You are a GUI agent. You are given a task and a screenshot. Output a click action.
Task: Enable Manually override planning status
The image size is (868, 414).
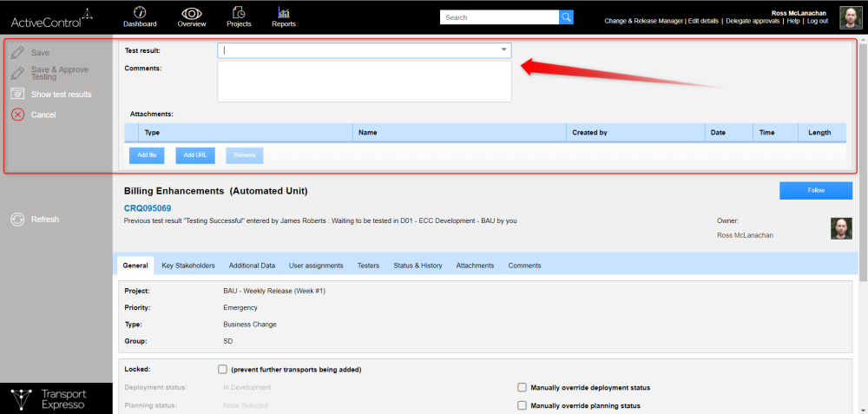point(522,405)
